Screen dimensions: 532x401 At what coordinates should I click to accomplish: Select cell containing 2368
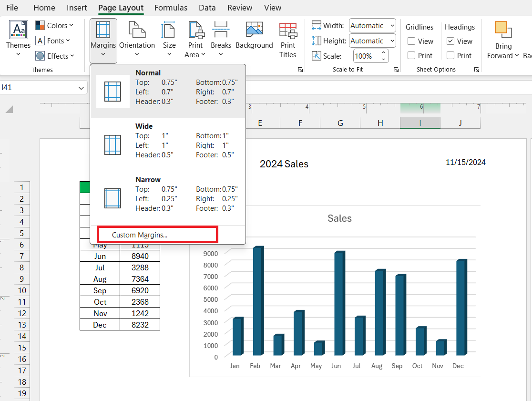140,302
